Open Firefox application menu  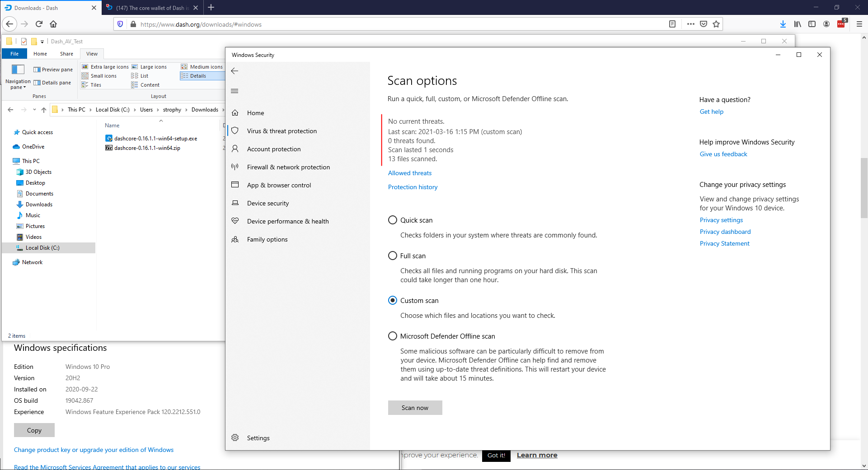[x=859, y=24]
